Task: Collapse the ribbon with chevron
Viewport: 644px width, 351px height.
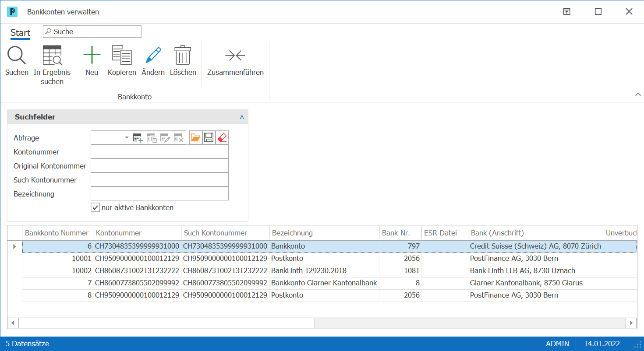Action: pyautogui.click(x=637, y=94)
